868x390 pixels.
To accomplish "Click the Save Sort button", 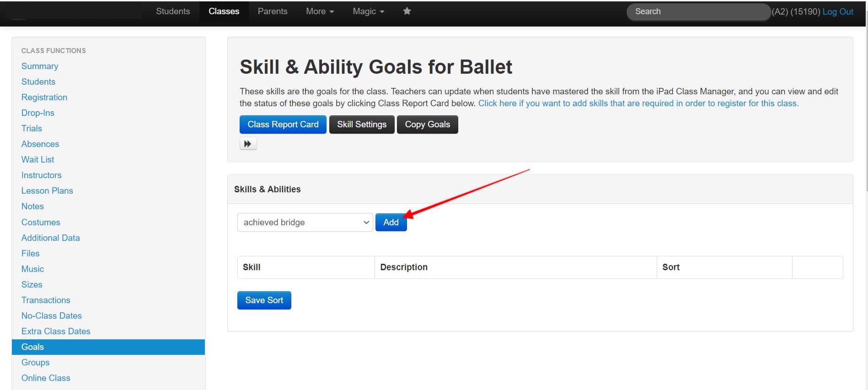I will [264, 300].
